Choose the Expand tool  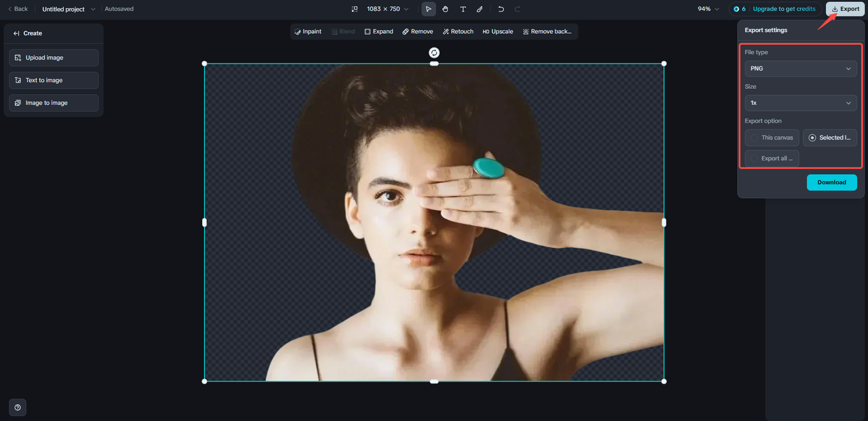378,32
